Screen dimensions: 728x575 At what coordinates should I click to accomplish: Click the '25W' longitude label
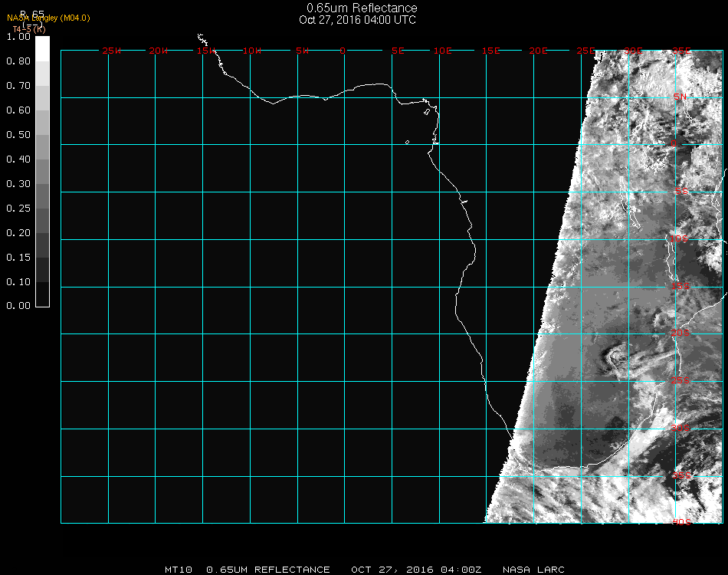coord(111,51)
